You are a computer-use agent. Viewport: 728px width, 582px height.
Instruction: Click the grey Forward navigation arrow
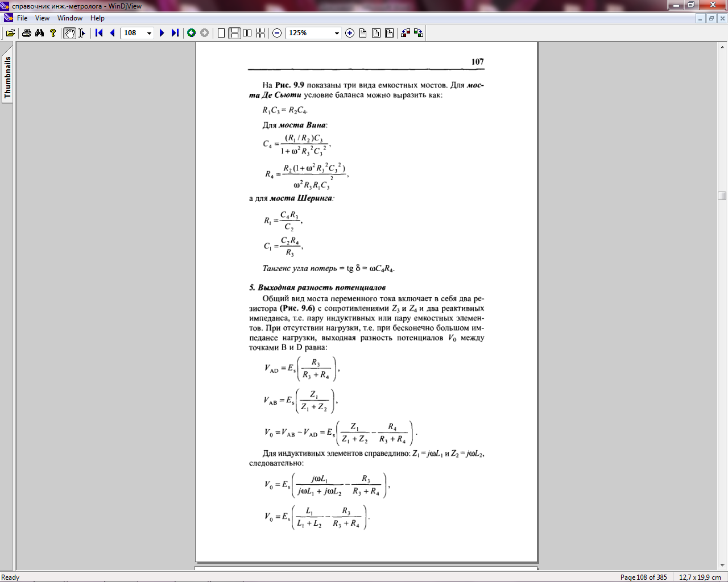[204, 33]
